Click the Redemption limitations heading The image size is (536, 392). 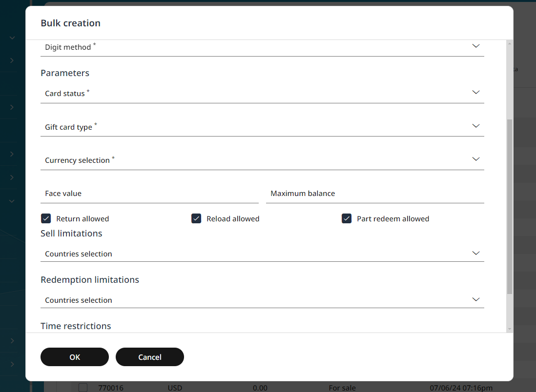tap(90, 280)
